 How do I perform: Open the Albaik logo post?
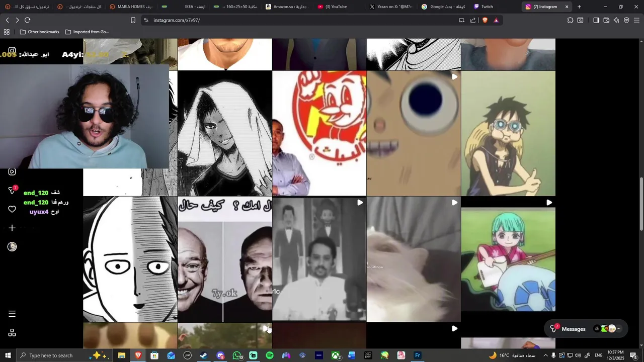tap(319, 133)
